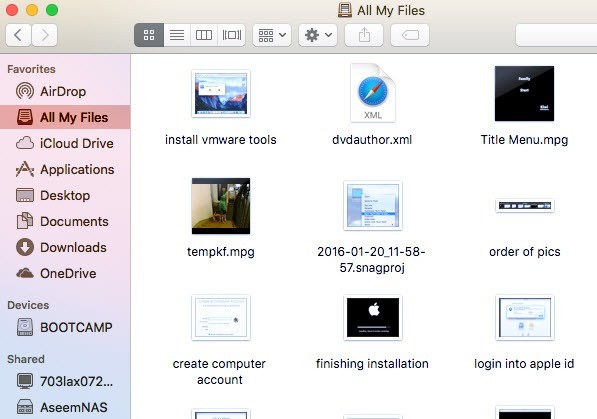
Task: Go forward with the right arrow
Action: point(45,35)
